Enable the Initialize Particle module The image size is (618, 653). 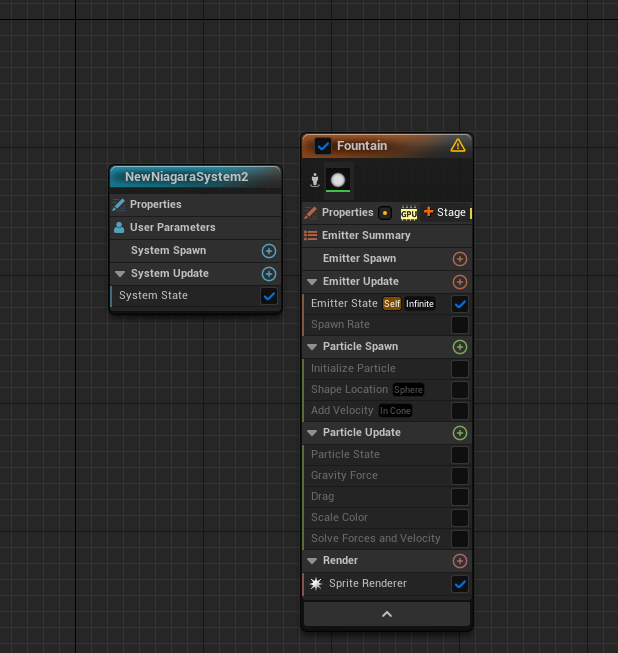460,369
